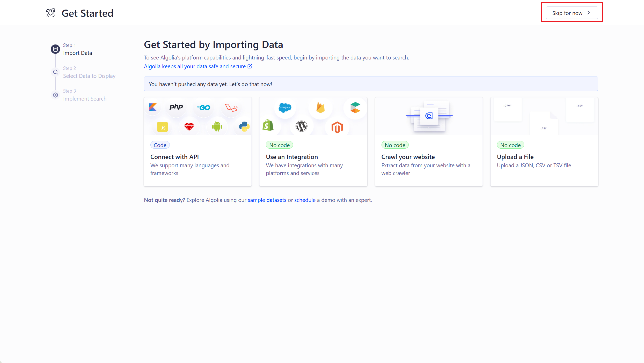This screenshot has width=644, height=363.
Task: Open the sample datasets link
Action: point(267,200)
